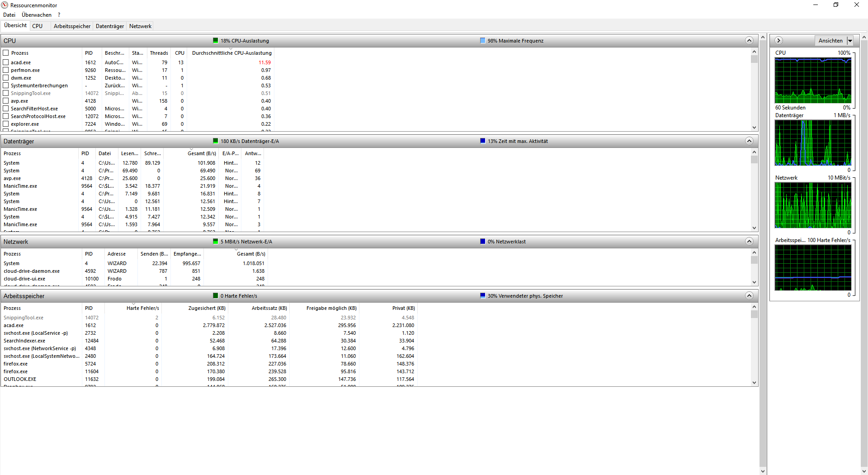This screenshot has height=475, width=868.
Task: Open the ? help menu
Action: click(59, 15)
